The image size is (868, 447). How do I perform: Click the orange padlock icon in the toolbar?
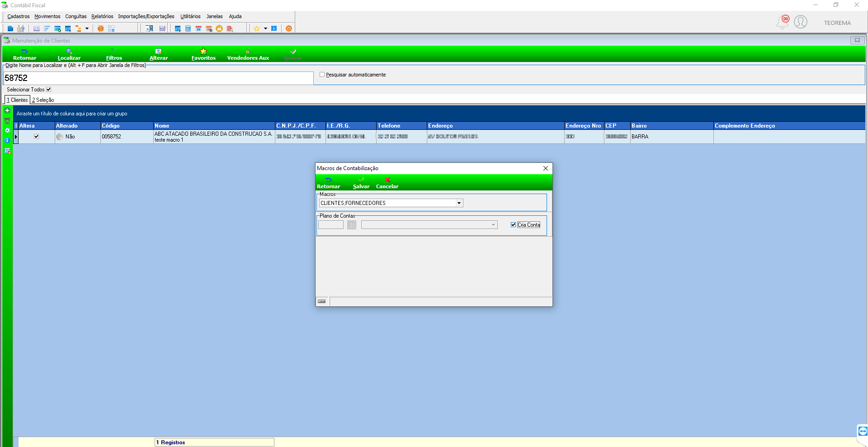coord(219,29)
